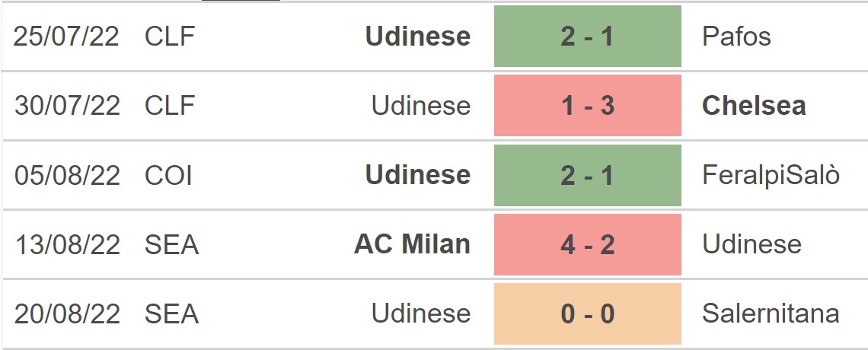Select the CLF label on the 30/07/22 row
This screenshot has width=868, height=350.
coord(170,106)
